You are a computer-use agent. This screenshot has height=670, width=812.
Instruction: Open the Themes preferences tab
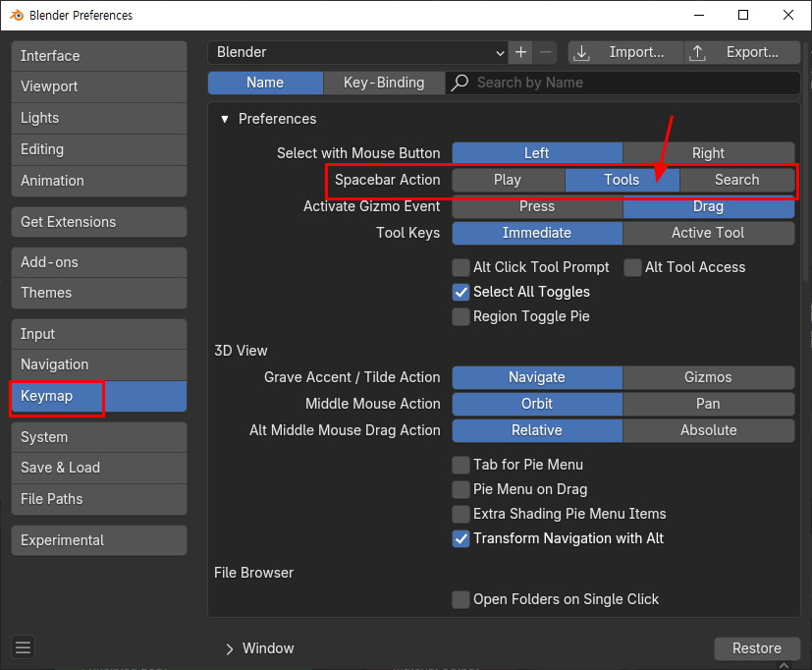pos(99,293)
